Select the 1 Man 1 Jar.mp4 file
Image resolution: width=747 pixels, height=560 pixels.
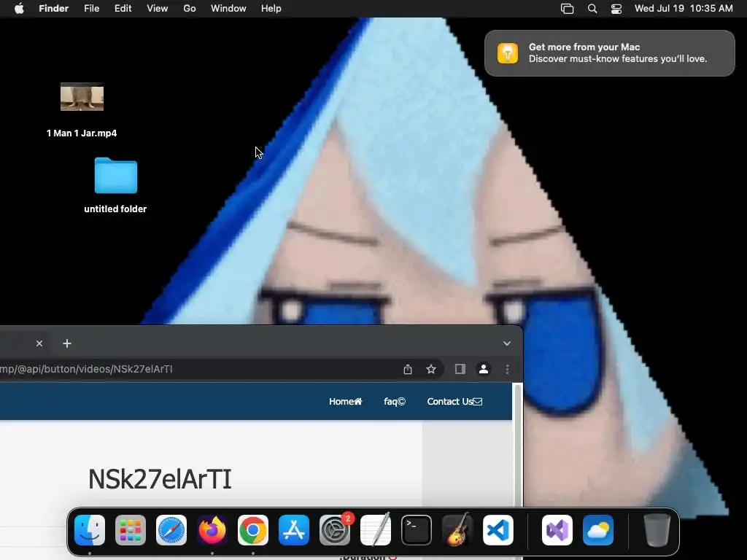pos(82,109)
